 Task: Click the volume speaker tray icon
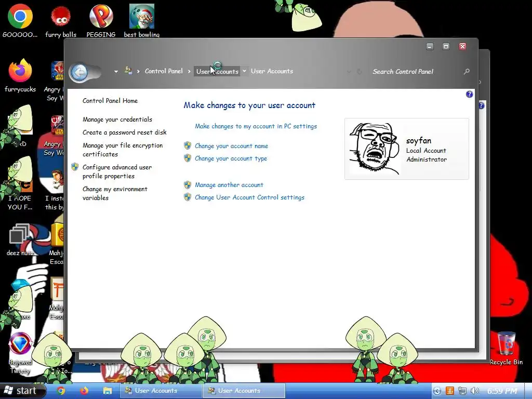(475, 391)
